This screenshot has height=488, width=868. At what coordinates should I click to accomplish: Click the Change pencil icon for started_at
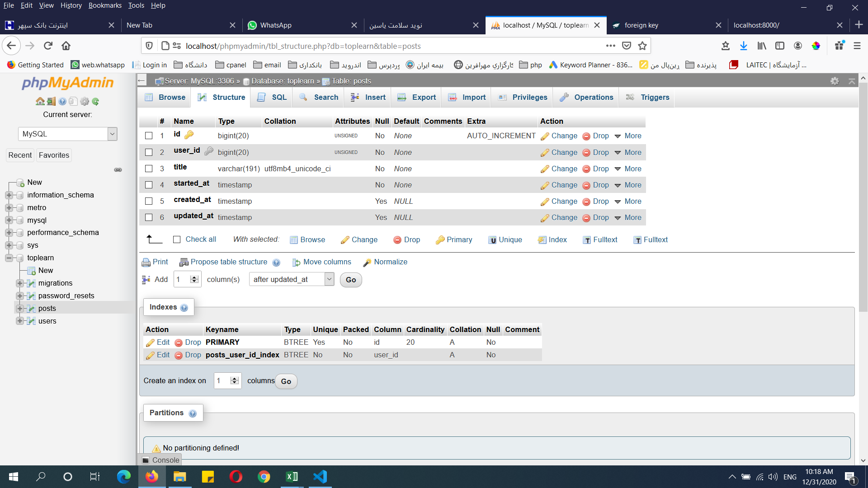(x=545, y=185)
